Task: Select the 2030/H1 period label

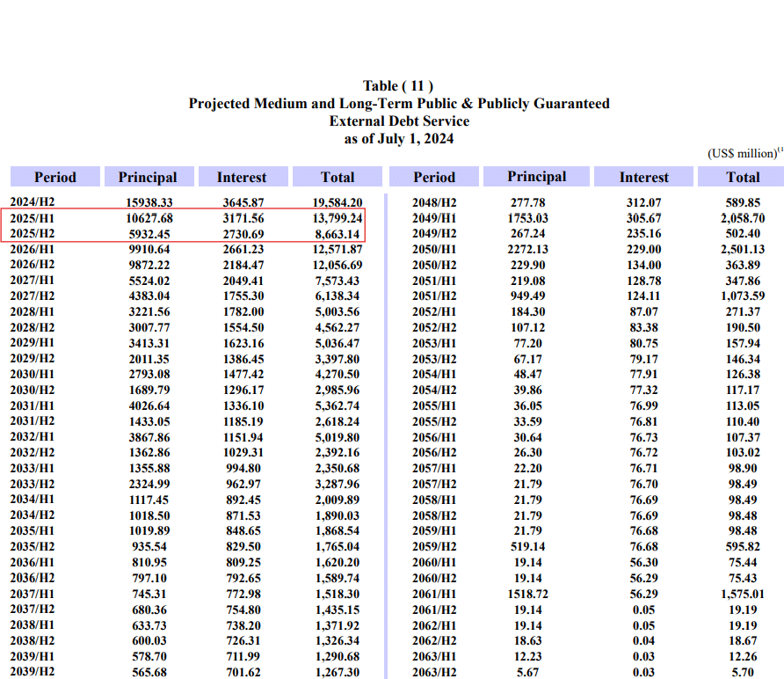Action: (x=32, y=375)
